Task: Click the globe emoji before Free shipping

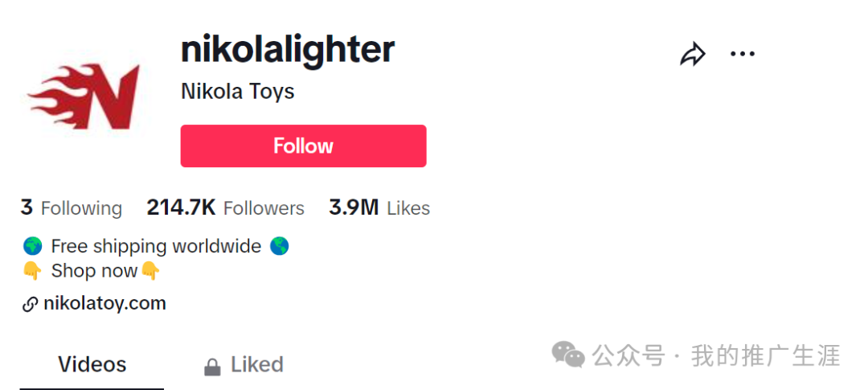Action: (x=33, y=246)
